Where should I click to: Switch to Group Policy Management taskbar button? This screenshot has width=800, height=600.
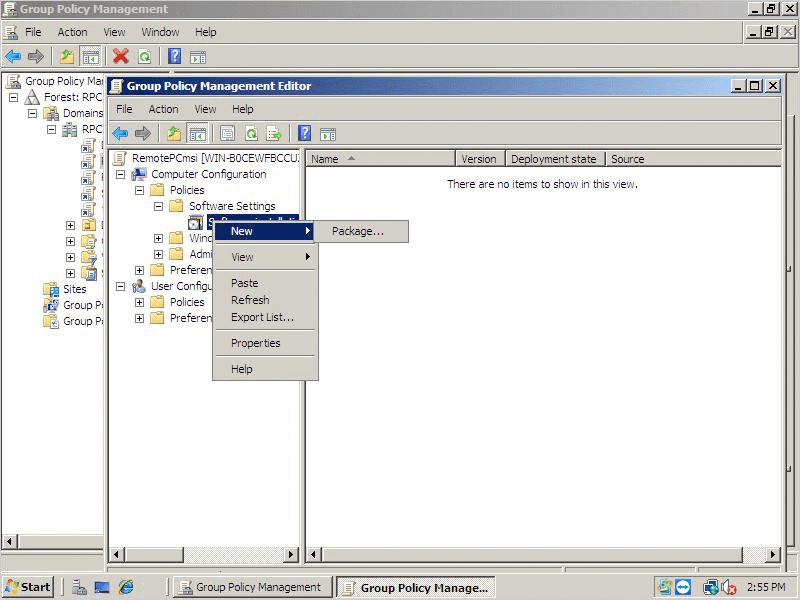250,587
